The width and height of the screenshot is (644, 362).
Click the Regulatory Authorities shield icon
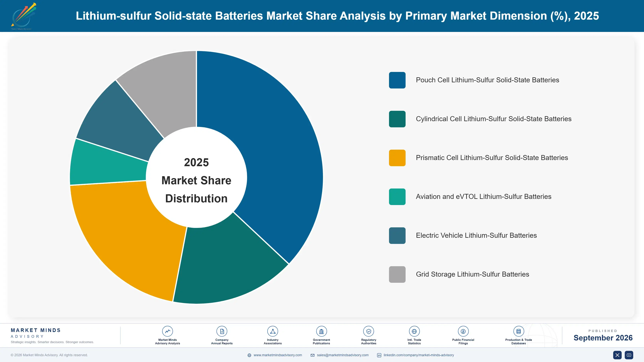pos(368,331)
